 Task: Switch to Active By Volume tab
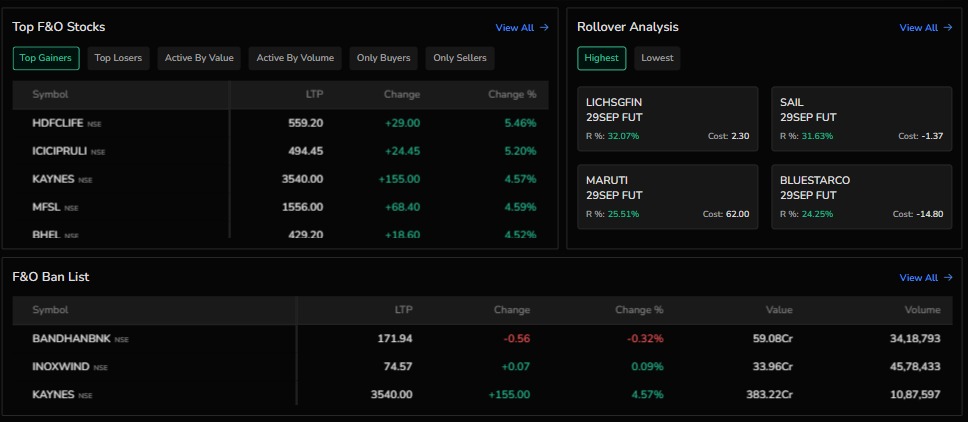click(x=295, y=58)
